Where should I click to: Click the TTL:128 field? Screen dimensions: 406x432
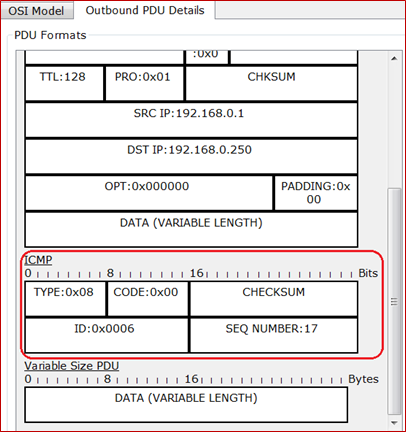tap(64, 83)
